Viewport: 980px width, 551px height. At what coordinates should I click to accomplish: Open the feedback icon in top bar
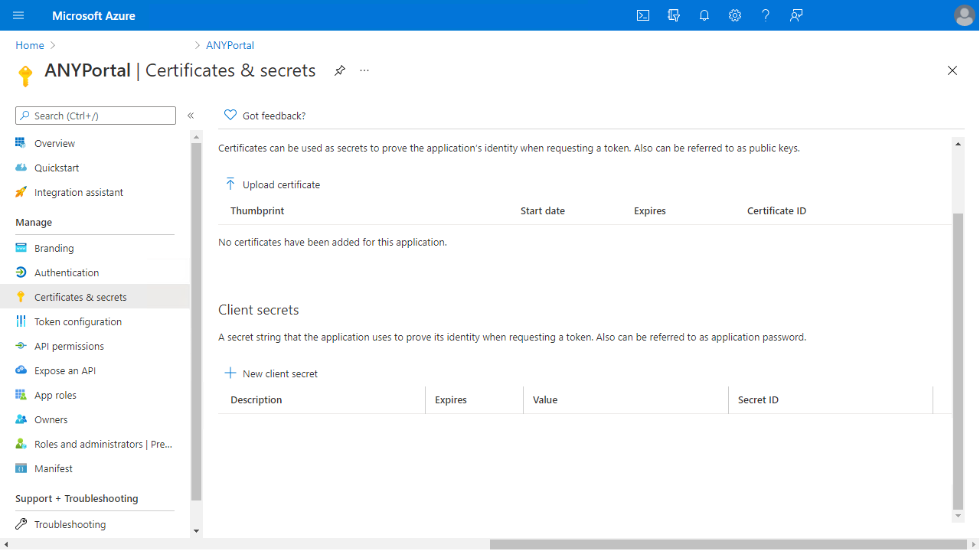click(x=796, y=15)
